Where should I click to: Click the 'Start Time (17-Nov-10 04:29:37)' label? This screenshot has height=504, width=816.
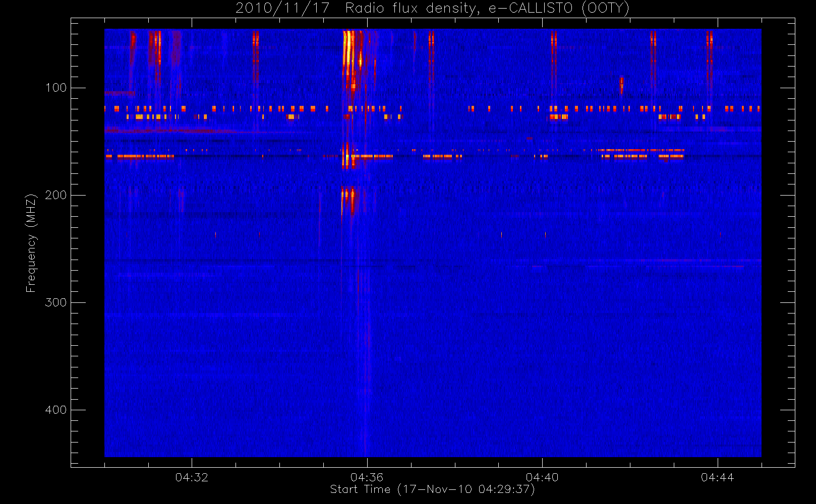point(432,489)
